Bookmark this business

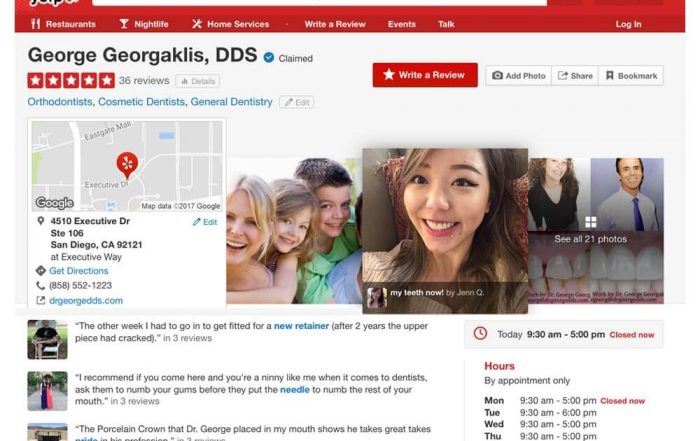pyautogui.click(x=631, y=76)
